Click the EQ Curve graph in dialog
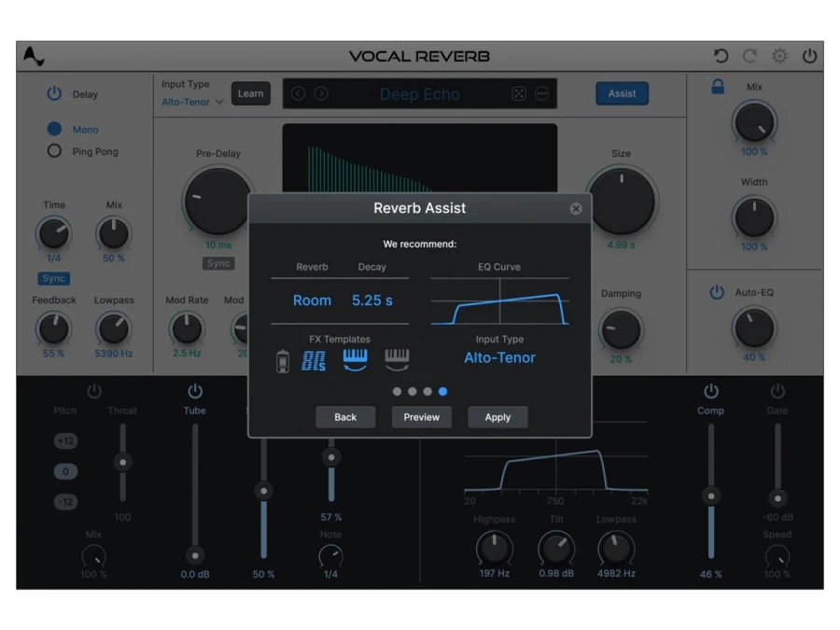This screenshot has width=840, height=630. click(x=500, y=301)
